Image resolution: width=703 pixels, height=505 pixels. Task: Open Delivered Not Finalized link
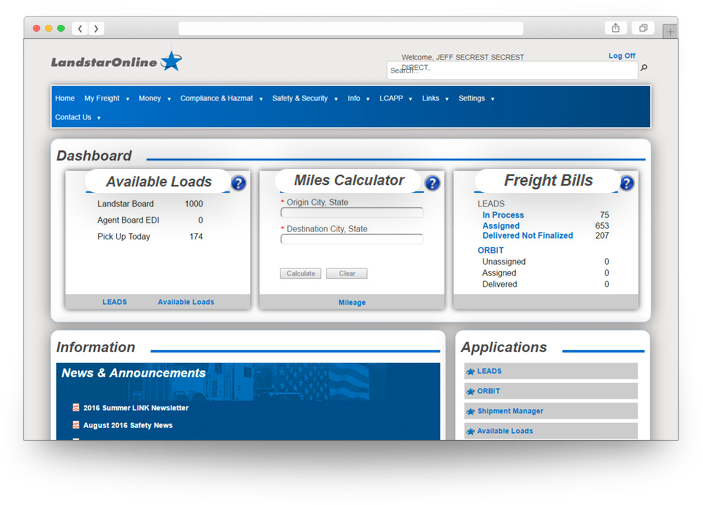click(528, 235)
